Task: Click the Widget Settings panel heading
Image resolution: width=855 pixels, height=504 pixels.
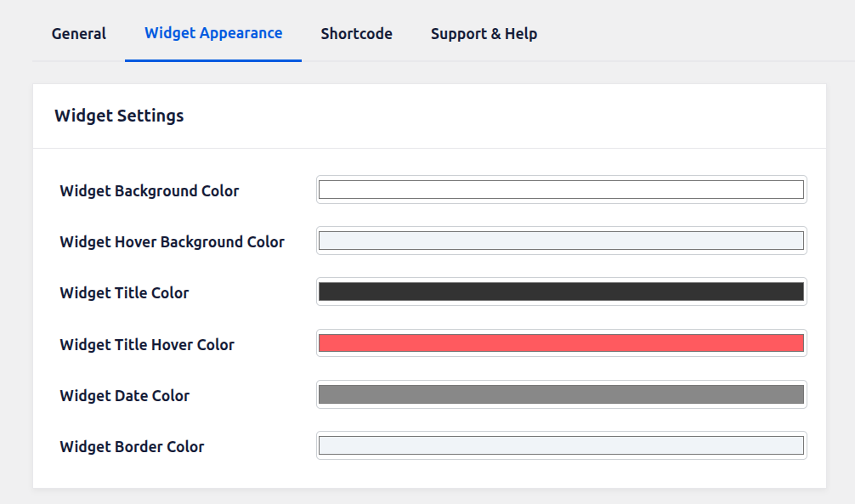Action: coord(119,116)
